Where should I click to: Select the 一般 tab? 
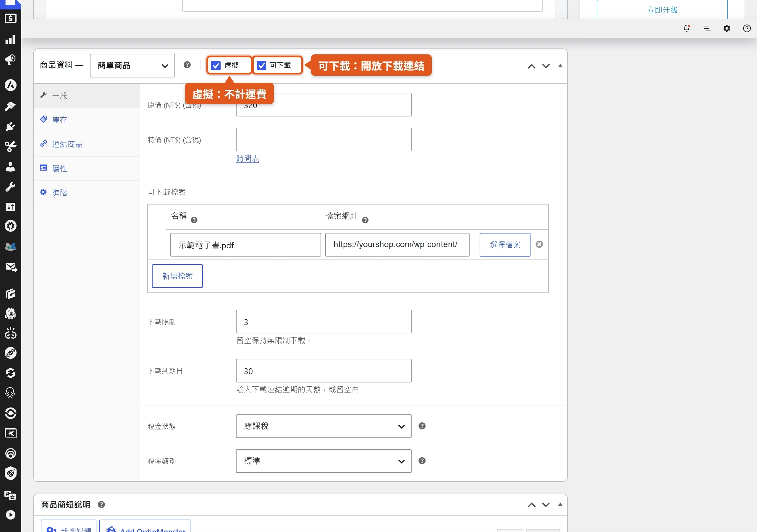click(x=87, y=96)
